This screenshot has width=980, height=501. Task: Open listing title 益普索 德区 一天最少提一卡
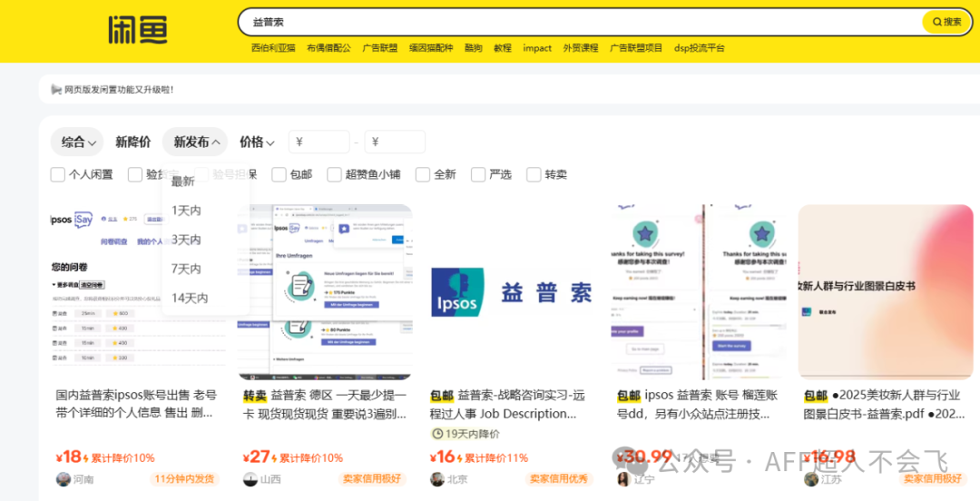(x=325, y=404)
